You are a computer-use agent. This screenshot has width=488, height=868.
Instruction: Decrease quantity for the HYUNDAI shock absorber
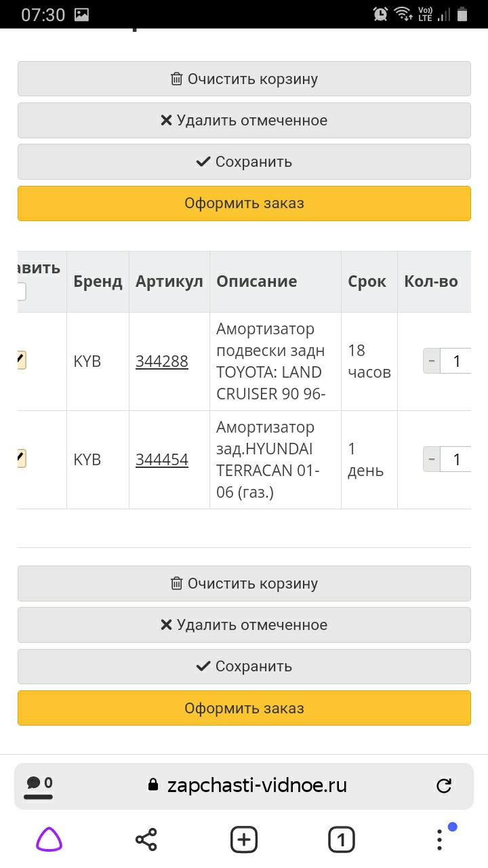[431, 459]
